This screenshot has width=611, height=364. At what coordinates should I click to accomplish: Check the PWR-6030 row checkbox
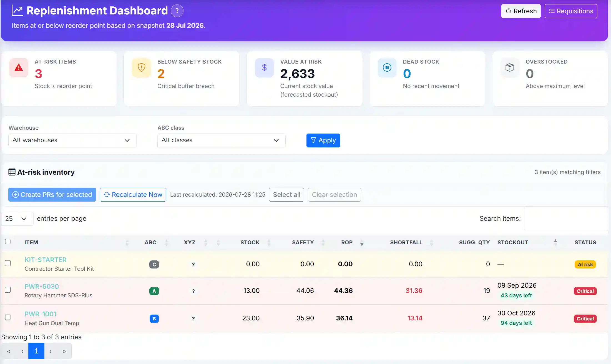coord(8,290)
